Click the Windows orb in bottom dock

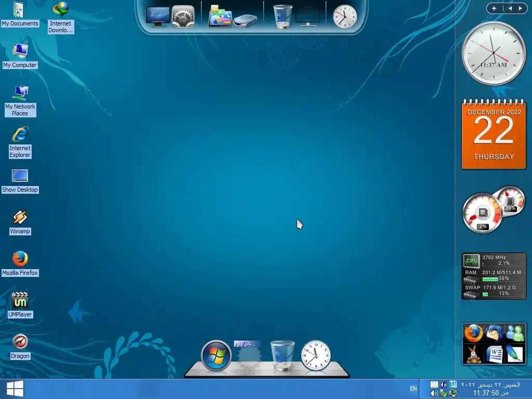[216, 356]
